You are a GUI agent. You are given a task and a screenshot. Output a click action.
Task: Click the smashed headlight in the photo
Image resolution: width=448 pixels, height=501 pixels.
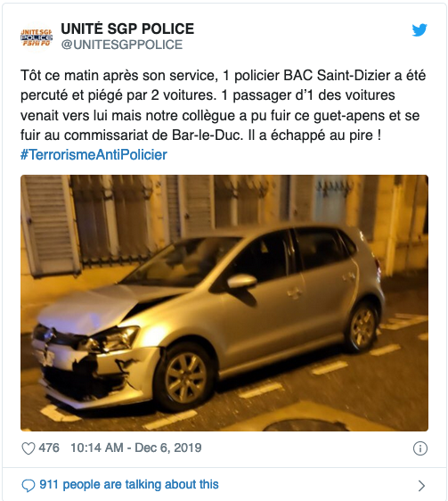[x=111, y=340]
